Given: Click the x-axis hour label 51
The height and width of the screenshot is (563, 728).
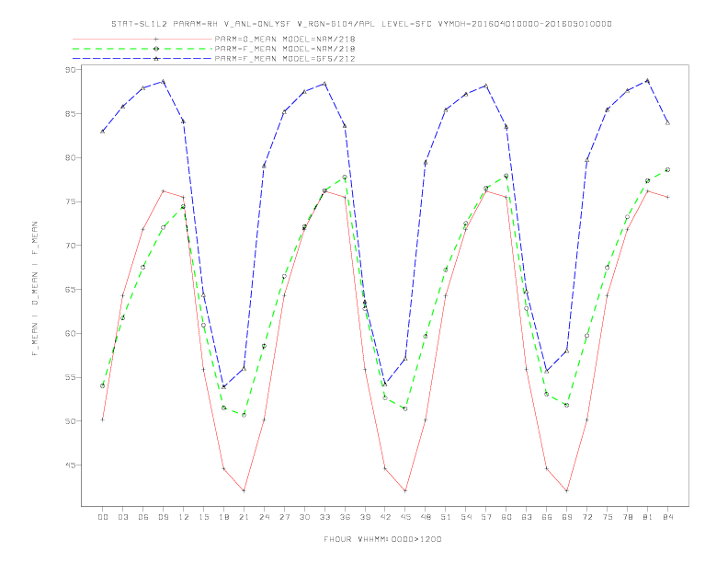Looking at the screenshot, I should [x=446, y=517].
